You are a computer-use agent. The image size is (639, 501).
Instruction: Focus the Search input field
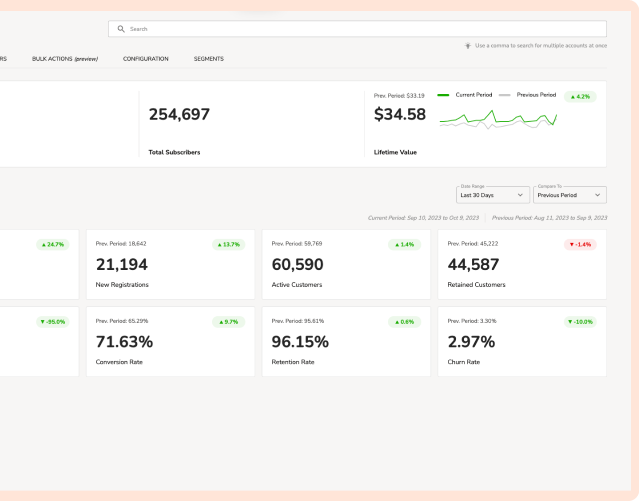pyautogui.click(x=357, y=29)
